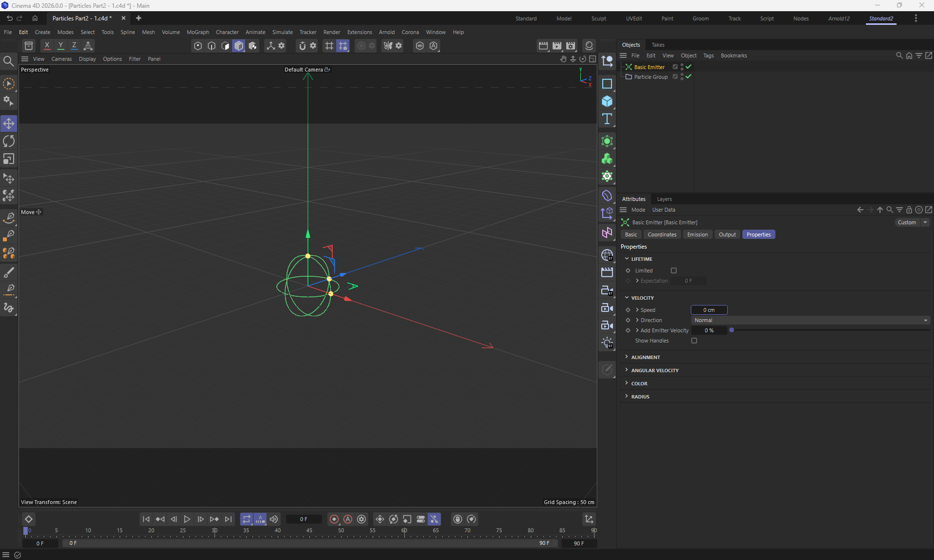Expand the ALIGNMENT section
Image resolution: width=934 pixels, height=560 pixels.
[645, 357]
